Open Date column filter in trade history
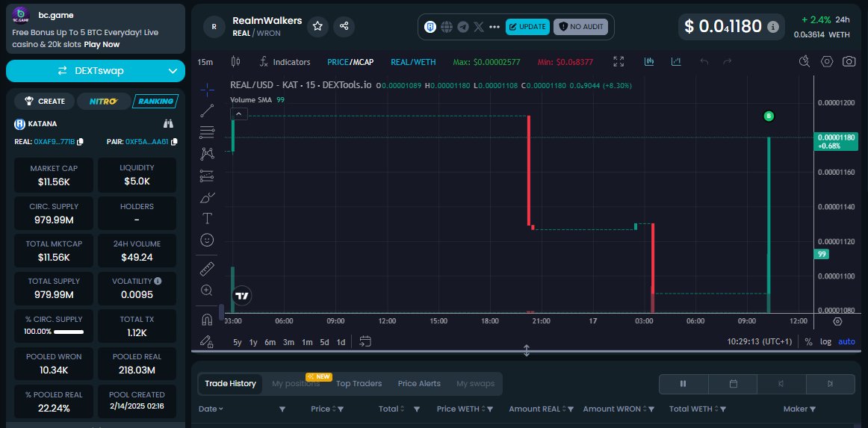Viewport: 868px width, 428px height. click(x=282, y=409)
